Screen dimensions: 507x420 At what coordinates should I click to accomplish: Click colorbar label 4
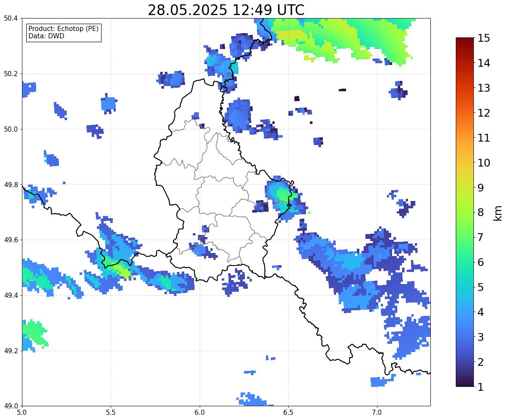click(481, 312)
